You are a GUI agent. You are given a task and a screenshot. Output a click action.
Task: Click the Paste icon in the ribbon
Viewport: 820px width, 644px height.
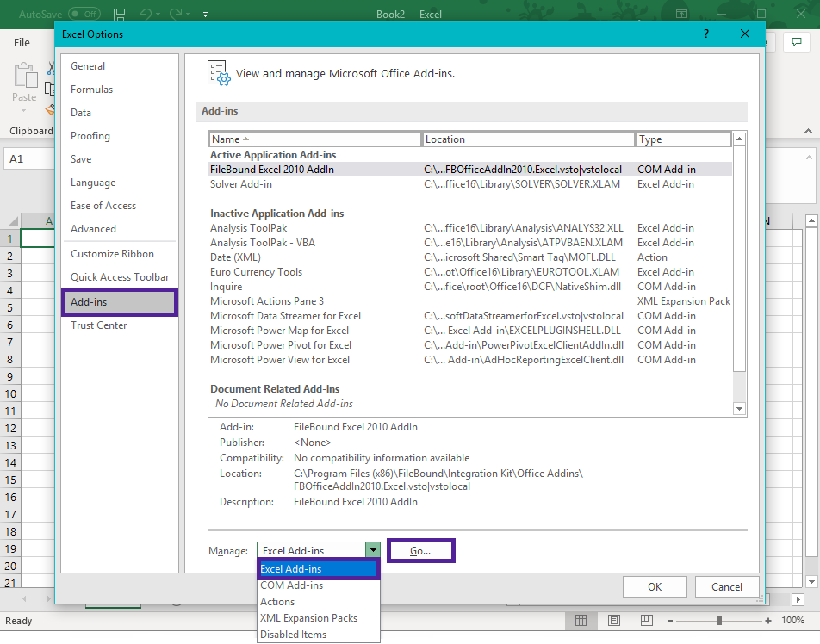(x=25, y=76)
